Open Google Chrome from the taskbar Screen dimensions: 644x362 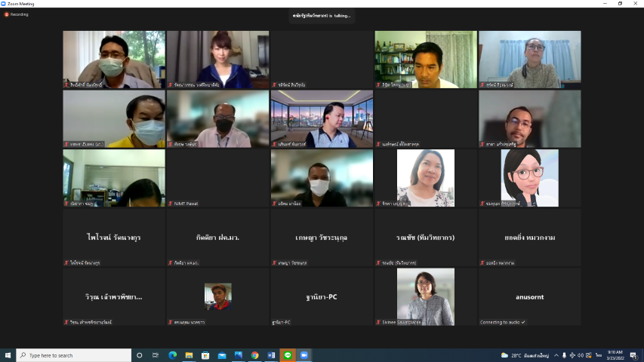coord(255,355)
